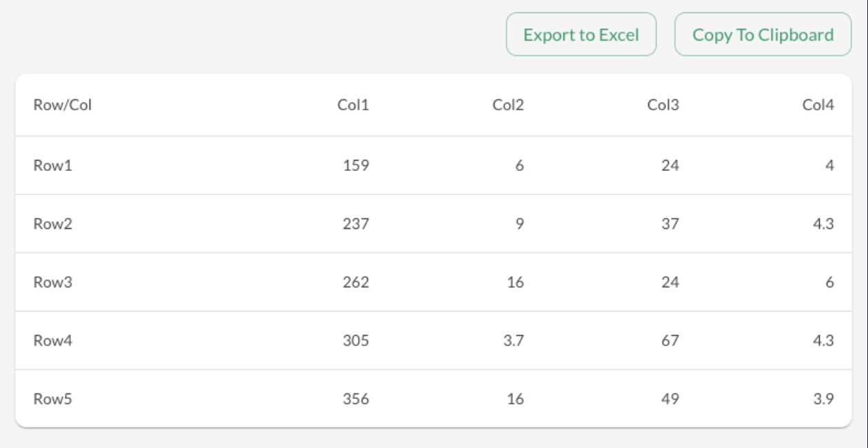Select the Row1 label cell
Image resolution: width=868 pixels, height=448 pixels.
[52, 165]
